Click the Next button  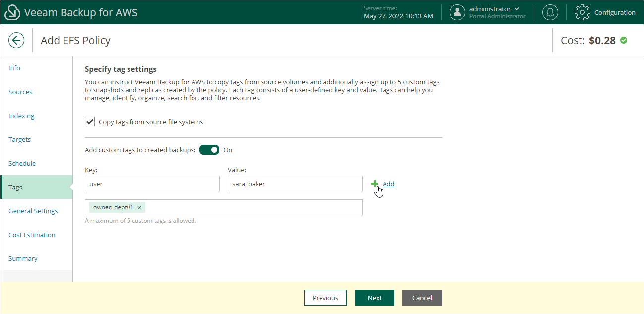375,298
